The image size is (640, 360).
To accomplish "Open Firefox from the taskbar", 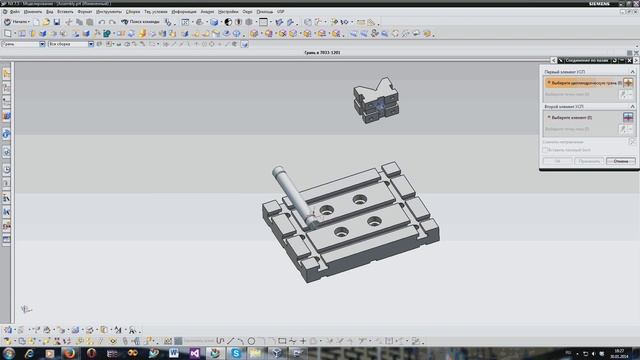I will click(x=70, y=353).
